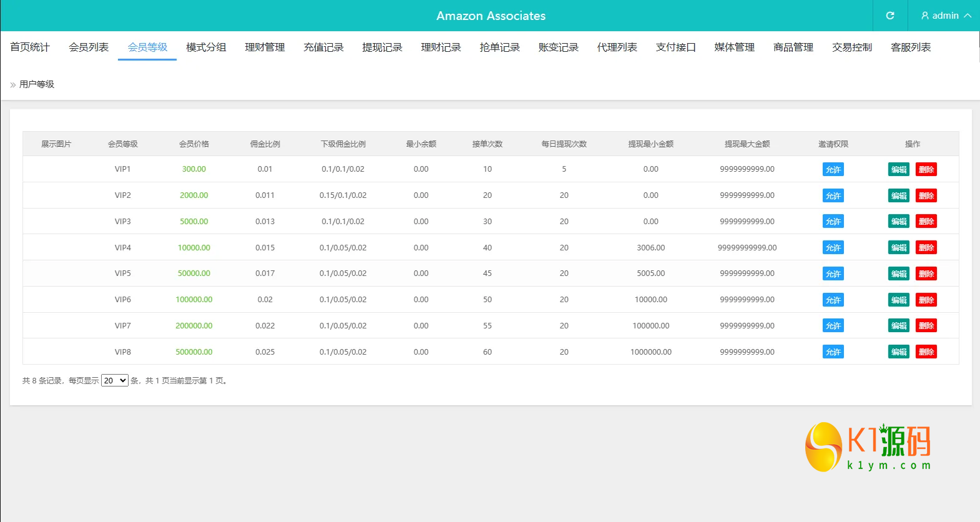Click VIP2 sub-commission 0.15/0.1/0.02
The width and height of the screenshot is (980, 522).
click(x=343, y=195)
